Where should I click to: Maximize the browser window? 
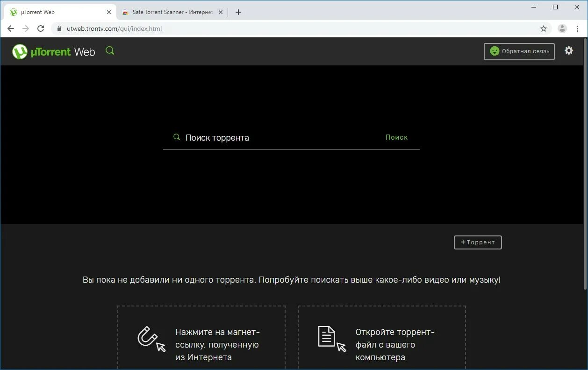pos(555,7)
